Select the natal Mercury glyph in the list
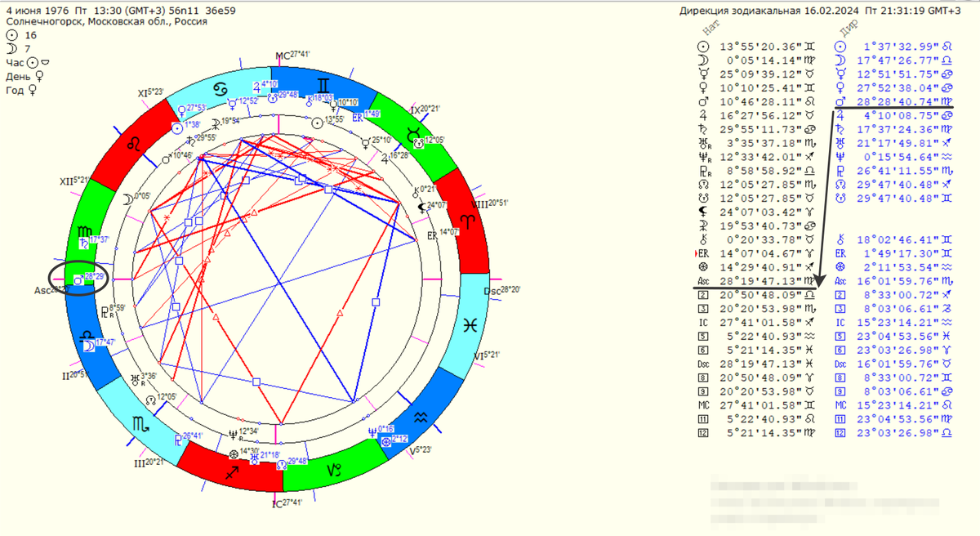The image size is (980, 536). point(703,72)
